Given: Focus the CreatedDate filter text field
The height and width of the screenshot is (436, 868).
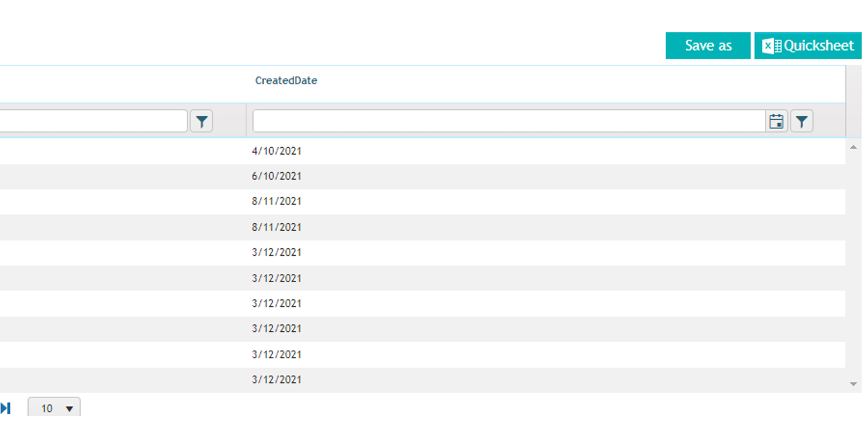Looking at the screenshot, I should 509,121.
